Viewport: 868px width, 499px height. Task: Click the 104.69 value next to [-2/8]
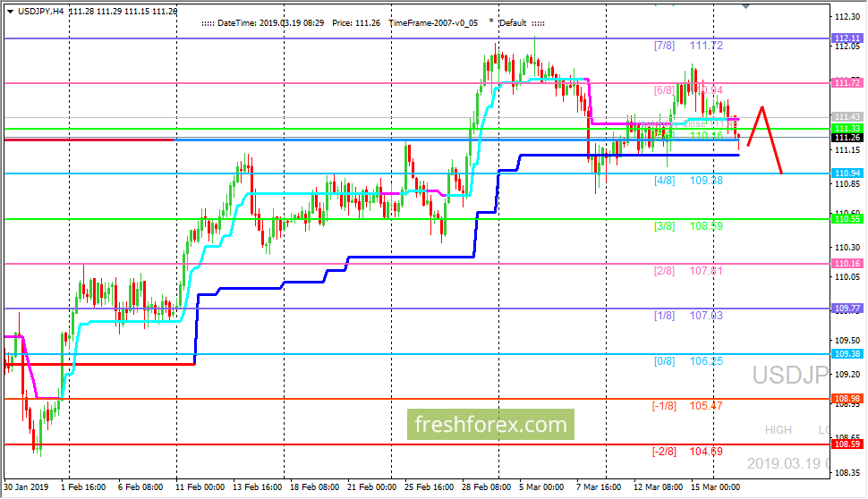point(706,452)
